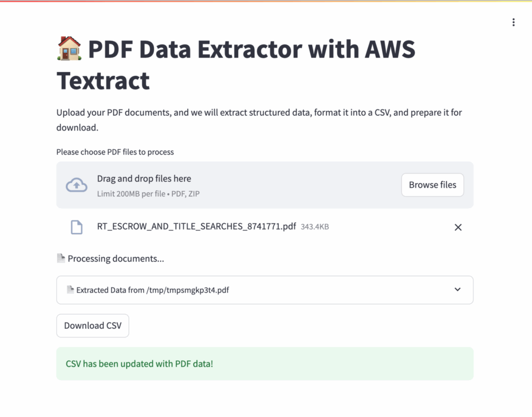Click the Upload your PDF documents description

(x=259, y=119)
